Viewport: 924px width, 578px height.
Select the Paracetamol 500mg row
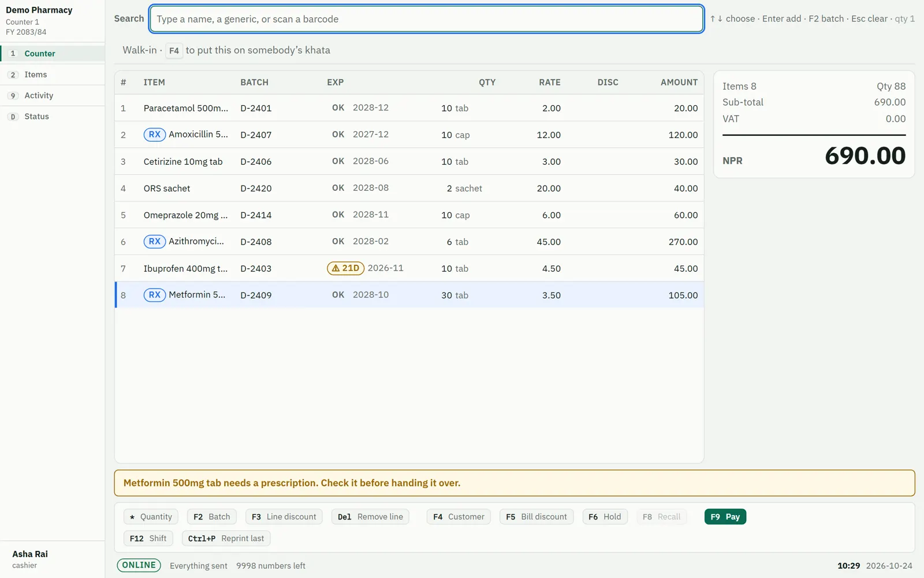tap(409, 108)
